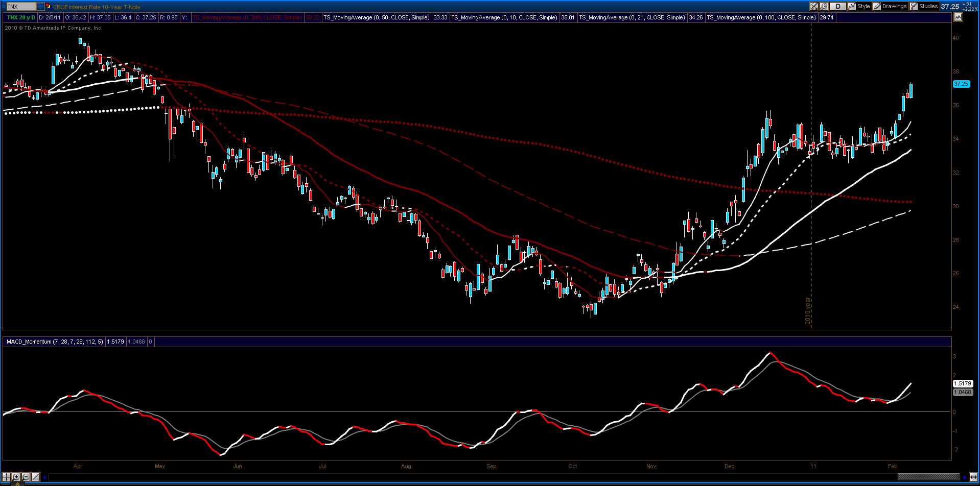Image resolution: width=980 pixels, height=486 pixels.
Task: Click the 'D: 2/8/11' date value
Action: (x=50, y=17)
